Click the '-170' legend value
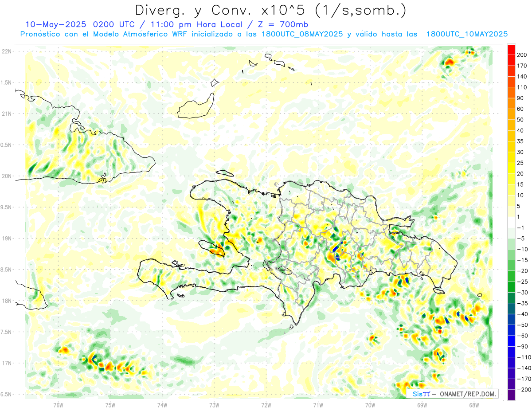This screenshot has height=411, width=532. click(x=524, y=379)
